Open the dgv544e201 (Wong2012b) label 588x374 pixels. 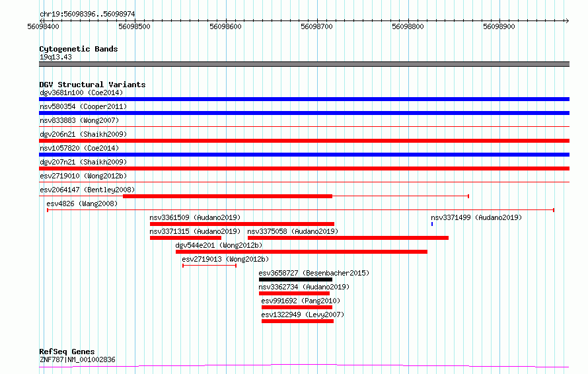click(x=219, y=245)
